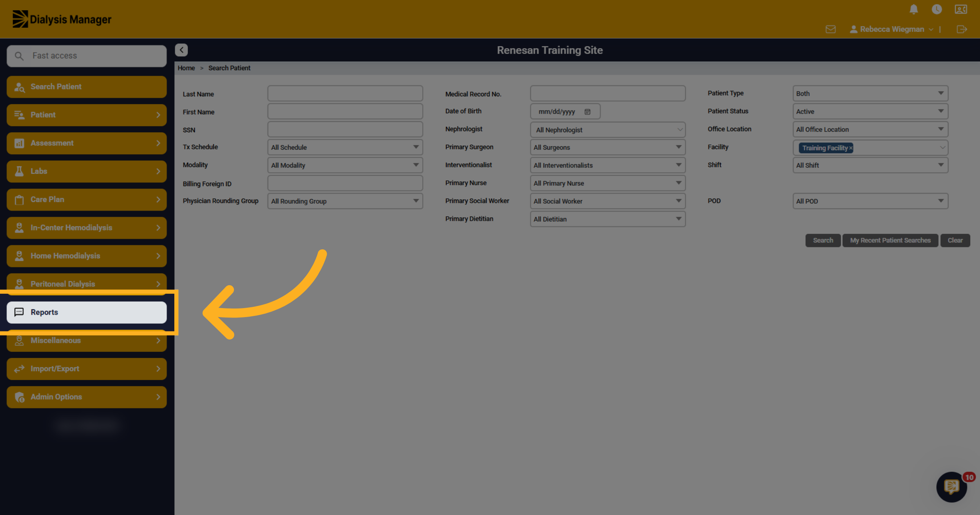The image size is (980, 515).
Task: Open the Facility selector arrow
Action: click(x=942, y=148)
